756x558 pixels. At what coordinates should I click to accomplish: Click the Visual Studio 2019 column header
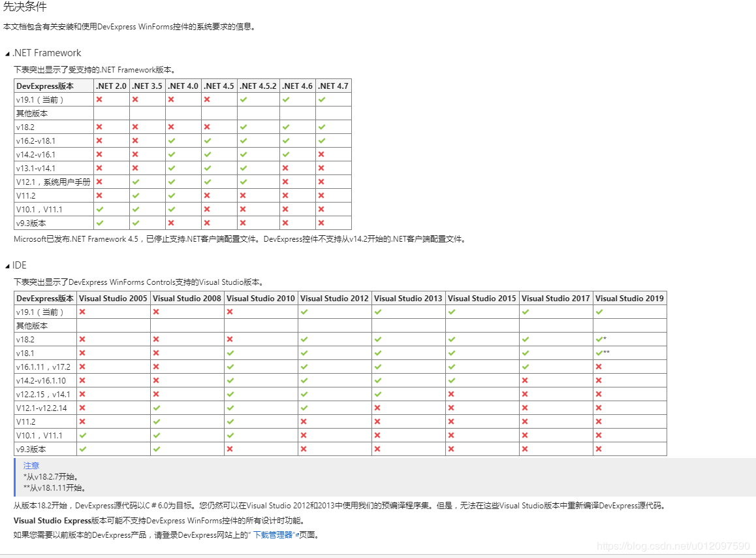[630, 299]
